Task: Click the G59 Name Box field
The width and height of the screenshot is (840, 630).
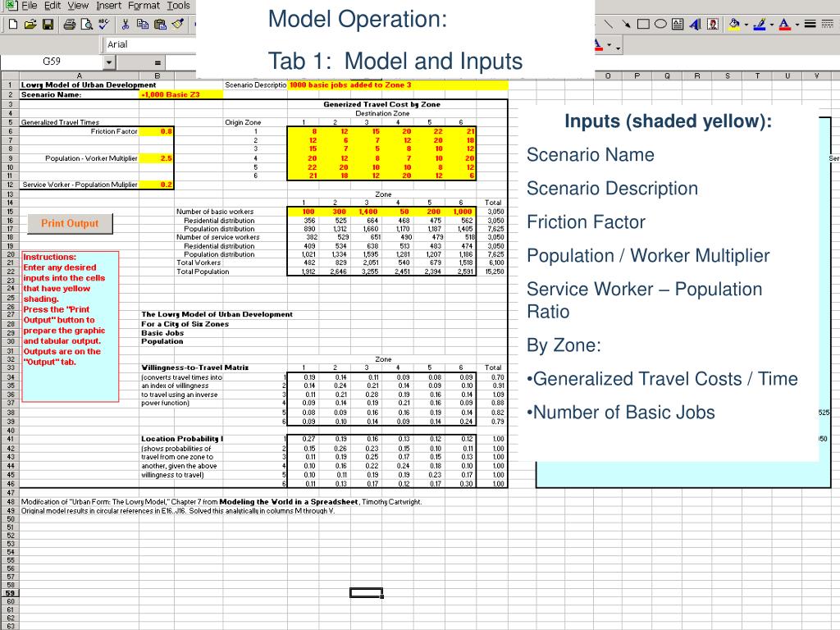Action: 52,62
